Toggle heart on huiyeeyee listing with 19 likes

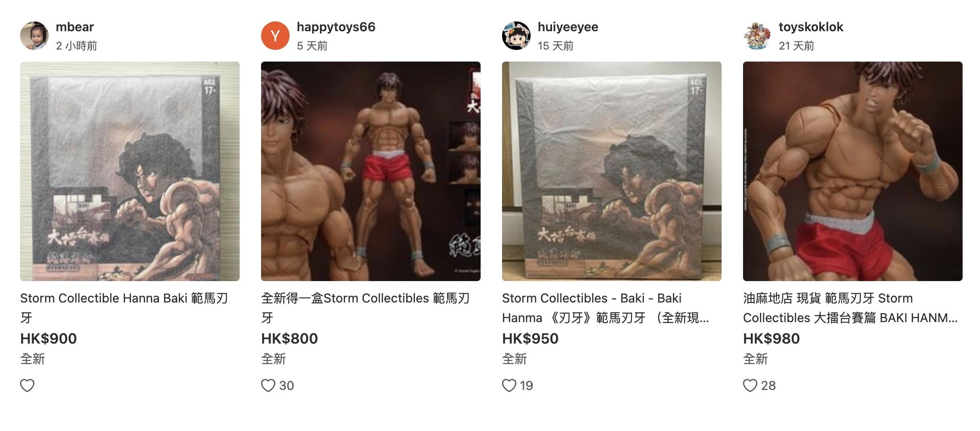pyautogui.click(x=509, y=385)
